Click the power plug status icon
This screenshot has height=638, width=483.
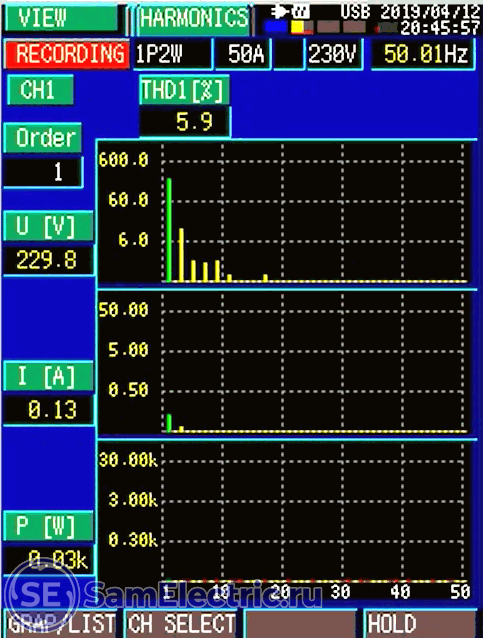pyautogui.click(x=279, y=12)
